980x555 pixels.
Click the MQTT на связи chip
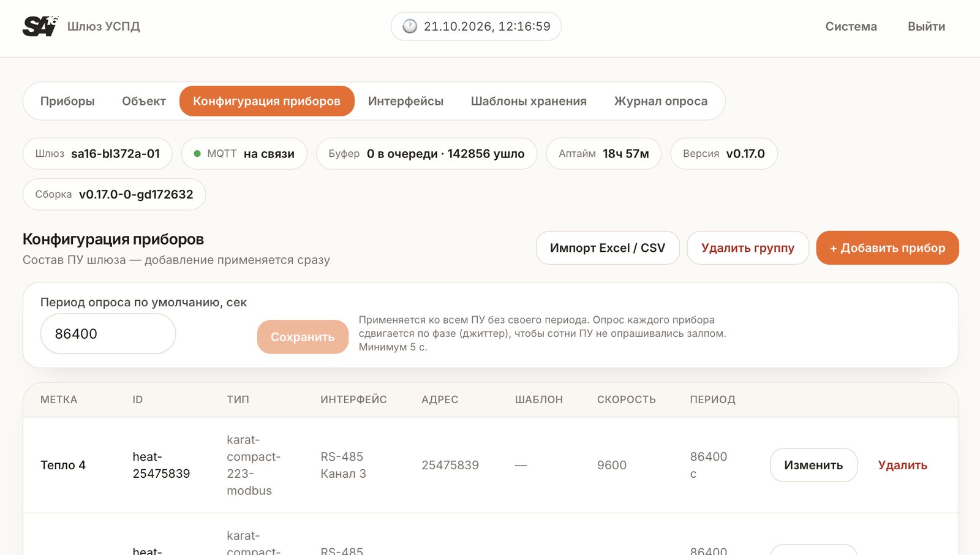click(244, 154)
